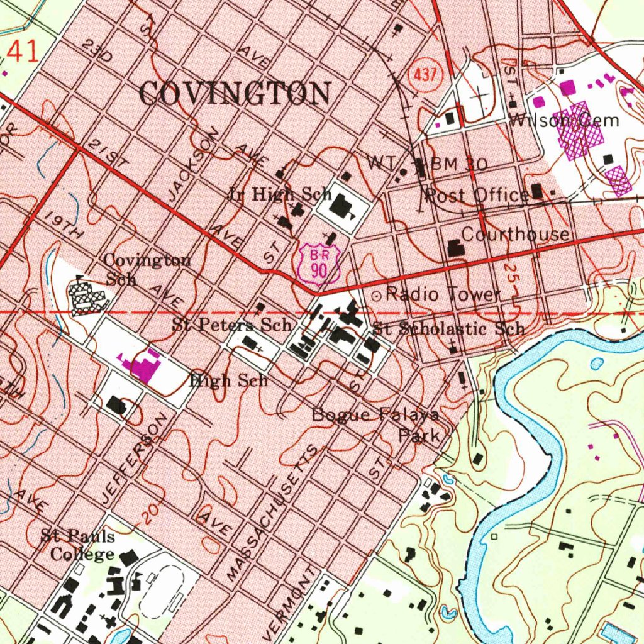Click the black Courthouse building symbol
Viewport: 644px width, 644px height.
pos(455,247)
